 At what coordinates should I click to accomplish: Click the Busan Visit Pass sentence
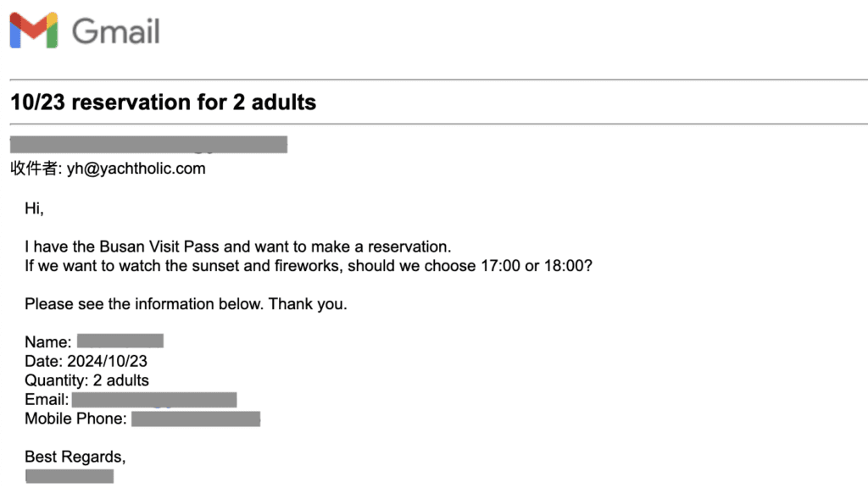238,247
